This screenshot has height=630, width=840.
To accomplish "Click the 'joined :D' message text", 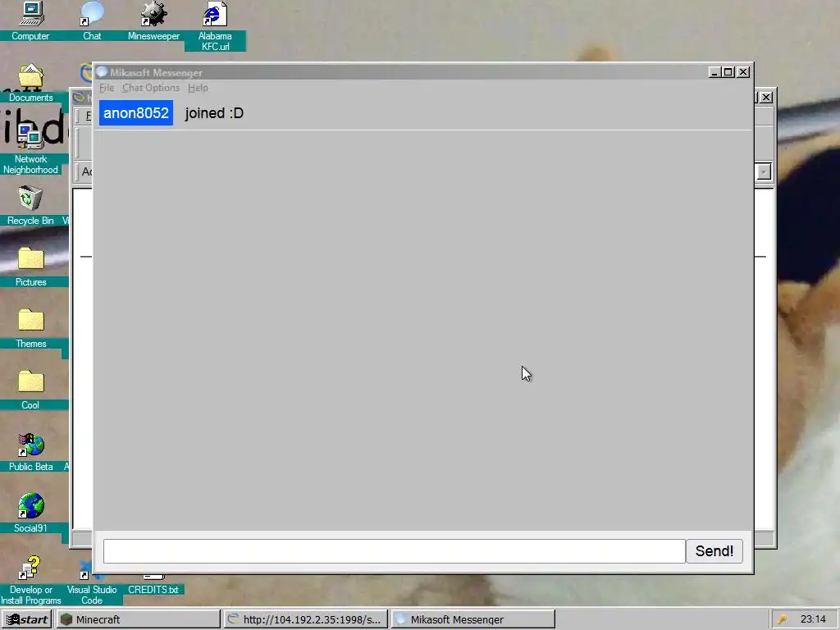I will point(214,113).
